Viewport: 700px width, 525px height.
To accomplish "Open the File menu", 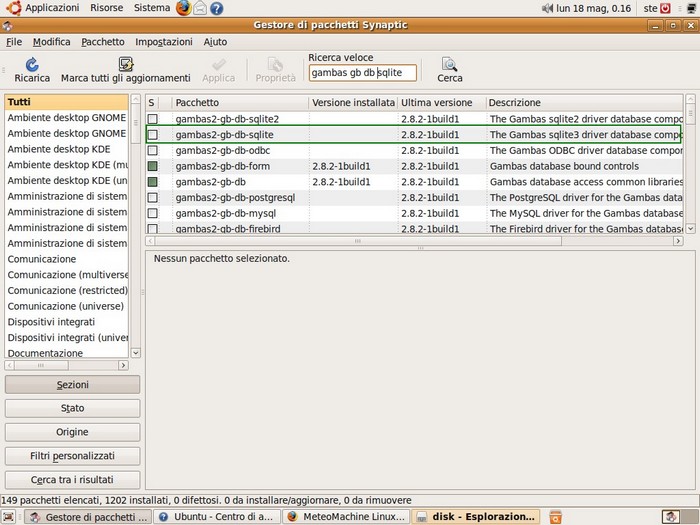I will 14,42.
